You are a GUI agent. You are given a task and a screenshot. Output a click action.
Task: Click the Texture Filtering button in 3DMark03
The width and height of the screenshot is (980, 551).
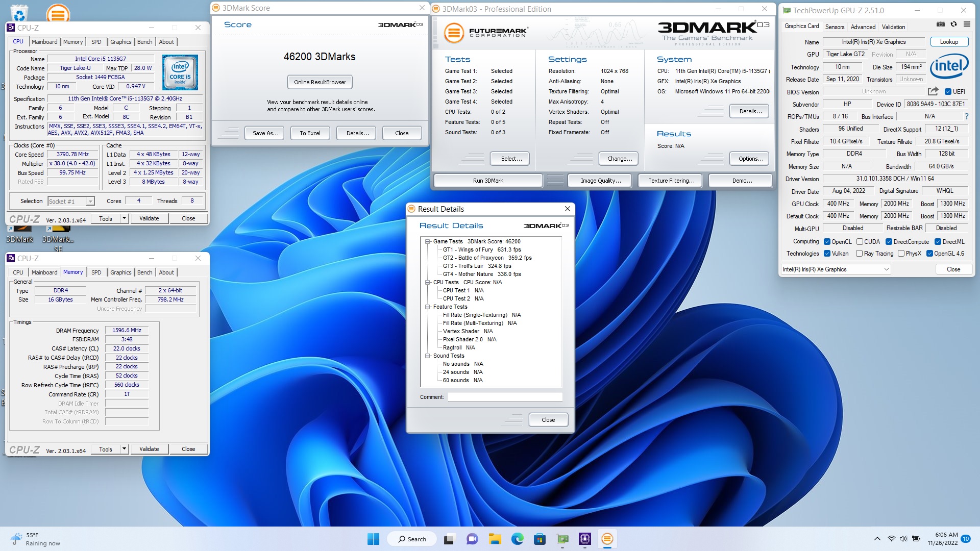click(671, 181)
